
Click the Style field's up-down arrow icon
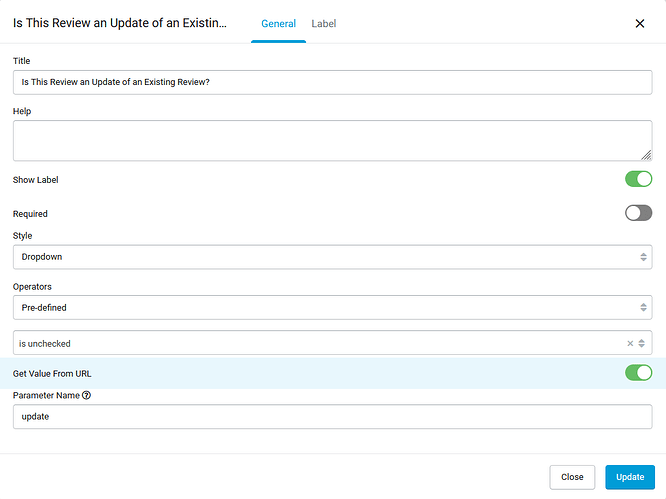click(643, 257)
